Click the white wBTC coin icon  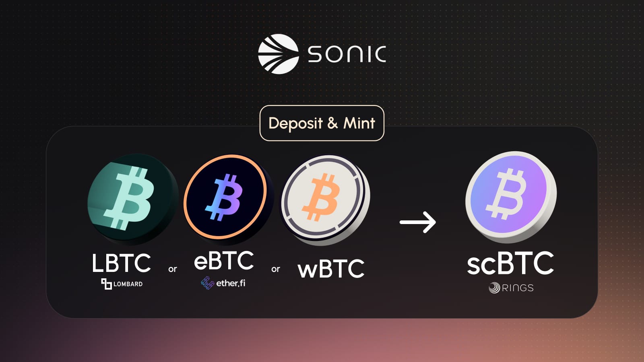coord(325,200)
